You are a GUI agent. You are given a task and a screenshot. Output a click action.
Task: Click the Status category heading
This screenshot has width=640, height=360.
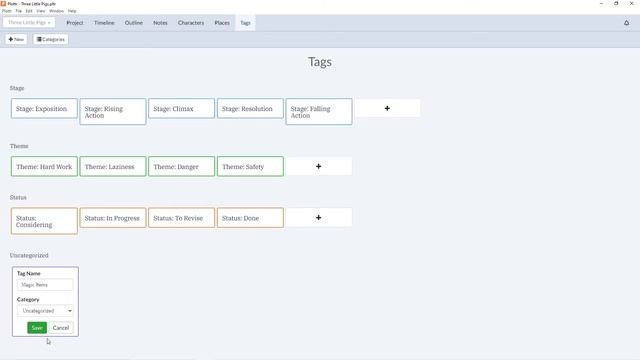[x=18, y=198]
